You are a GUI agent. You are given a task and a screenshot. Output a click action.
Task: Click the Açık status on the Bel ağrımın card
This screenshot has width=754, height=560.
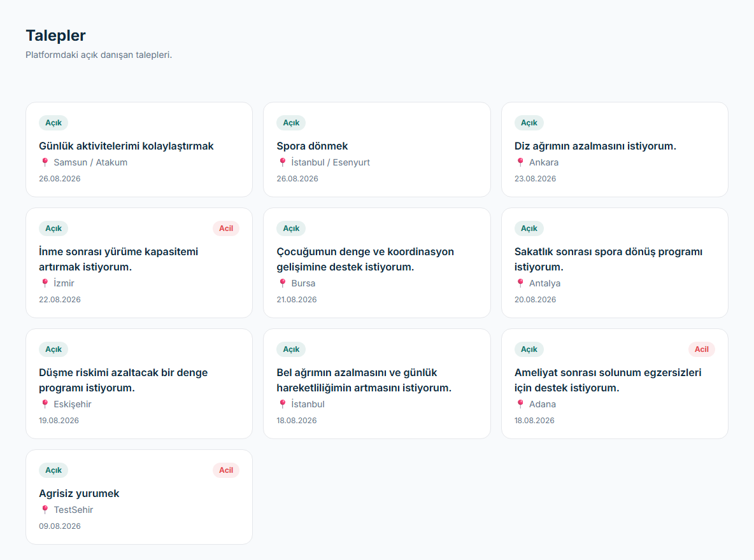[291, 349]
